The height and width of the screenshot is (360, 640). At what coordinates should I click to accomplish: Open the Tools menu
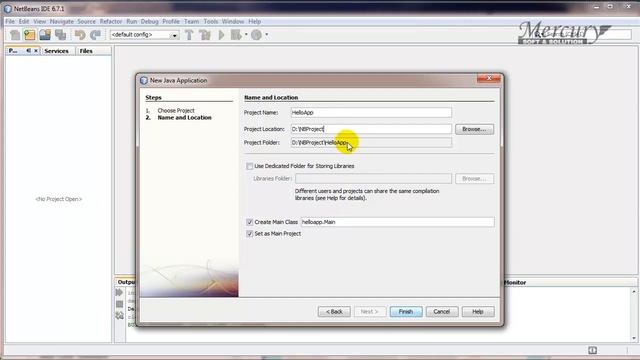(211, 21)
